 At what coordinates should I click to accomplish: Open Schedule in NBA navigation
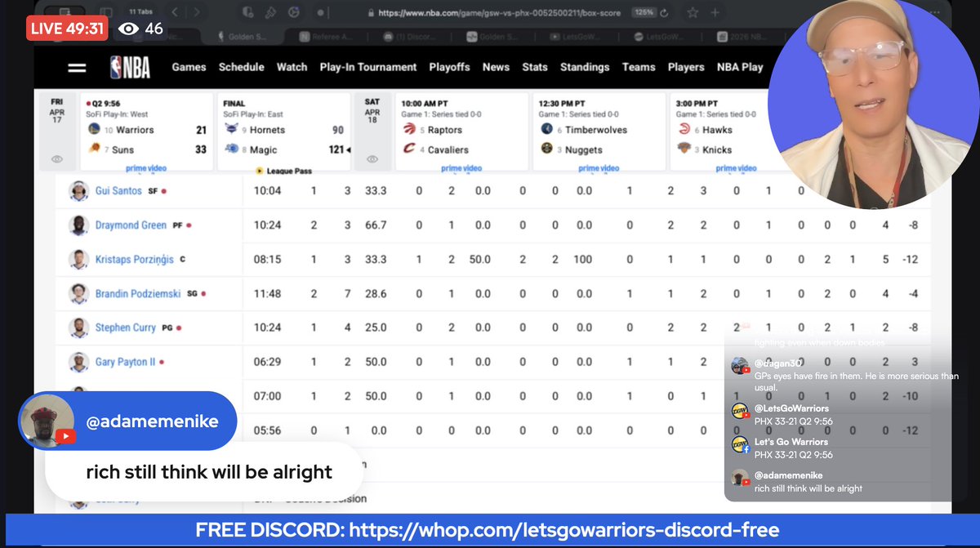point(241,67)
